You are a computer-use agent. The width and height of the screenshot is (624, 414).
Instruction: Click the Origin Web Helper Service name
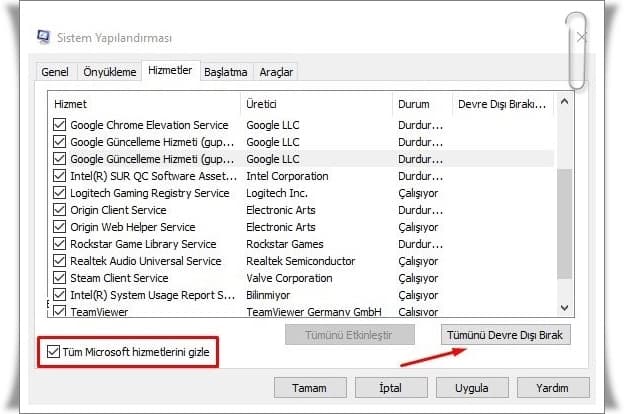(x=133, y=227)
